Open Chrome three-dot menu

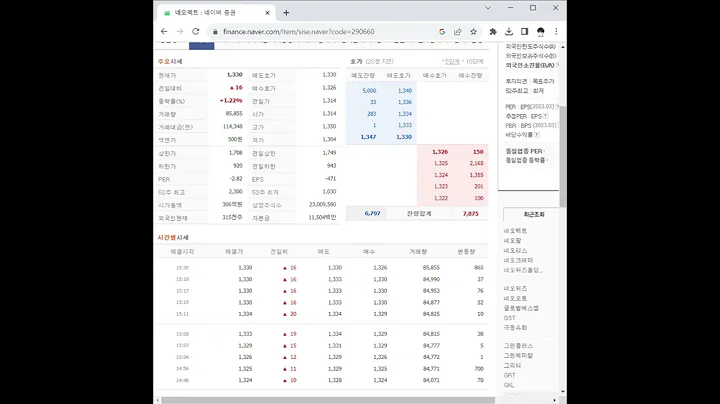pos(556,32)
